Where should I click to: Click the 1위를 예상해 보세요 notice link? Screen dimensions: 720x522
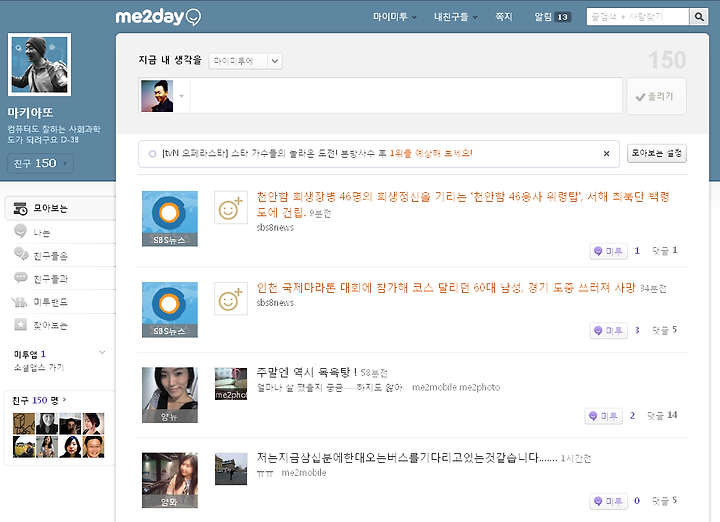click(x=431, y=153)
